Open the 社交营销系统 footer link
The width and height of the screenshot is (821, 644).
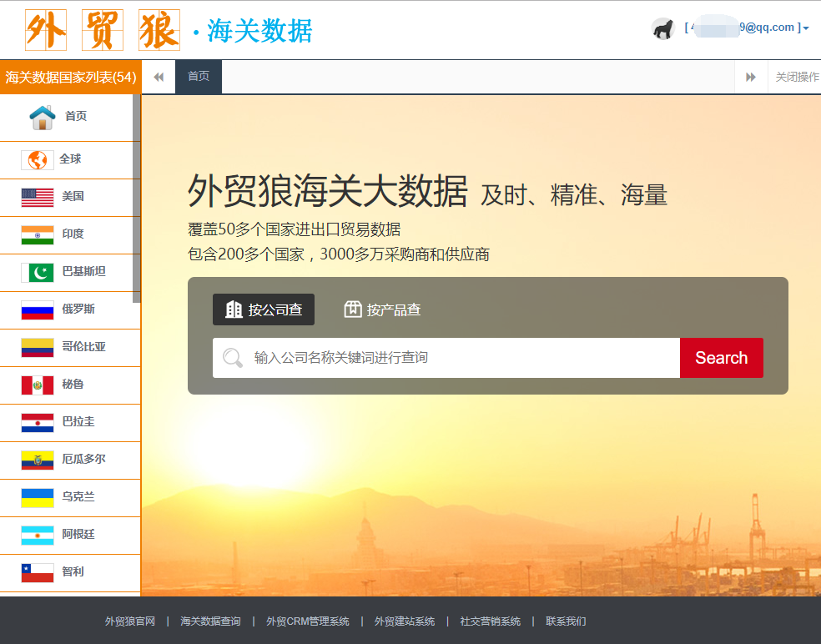pos(490,621)
